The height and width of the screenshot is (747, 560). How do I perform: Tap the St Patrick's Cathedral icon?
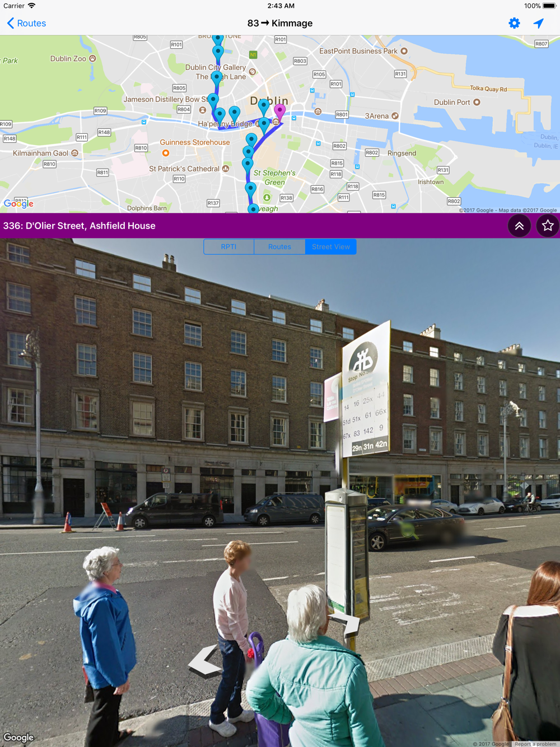[226, 169]
